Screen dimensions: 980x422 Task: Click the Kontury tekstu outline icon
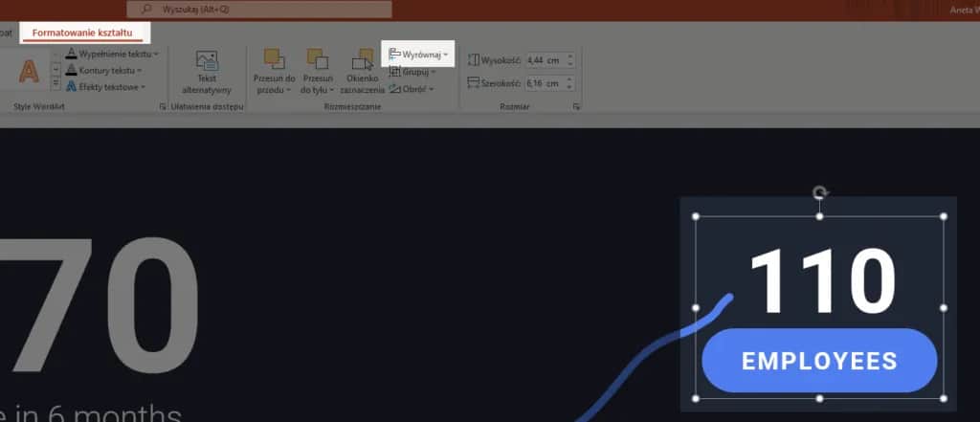[71, 70]
